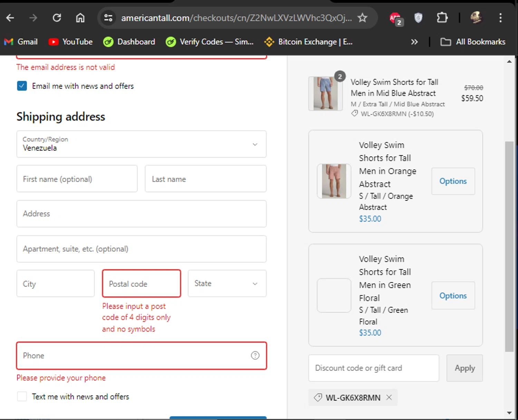518x420 pixels.
Task: Open the Extensions puzzle menu
Action: coord(442,18)
